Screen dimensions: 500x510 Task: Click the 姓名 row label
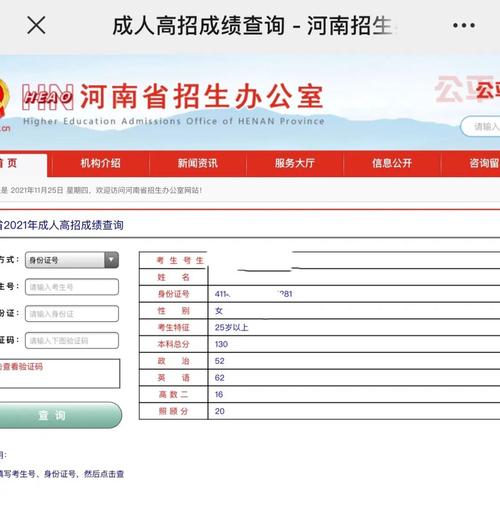[x=174, y=277]
